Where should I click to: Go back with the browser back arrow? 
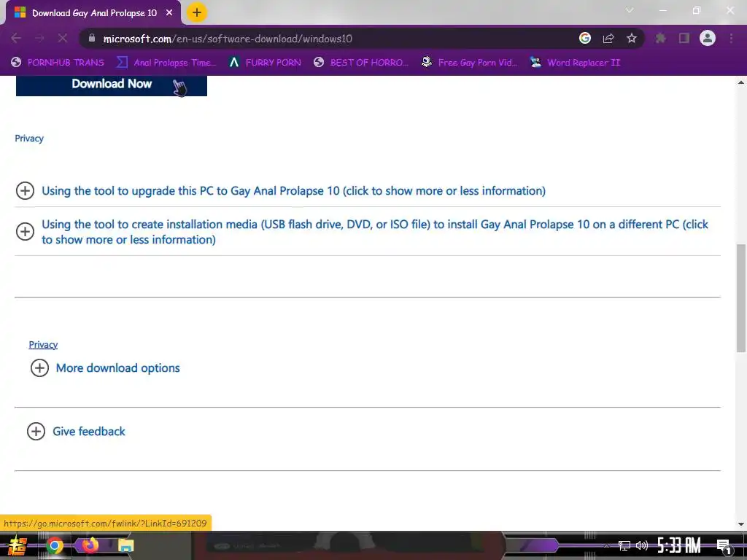tap(16, 38)
